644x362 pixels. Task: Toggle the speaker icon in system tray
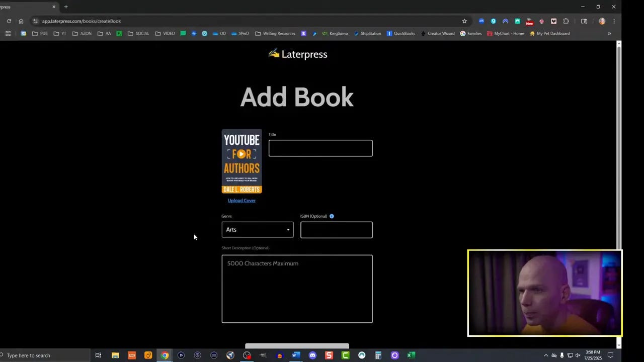pos(578,355)
